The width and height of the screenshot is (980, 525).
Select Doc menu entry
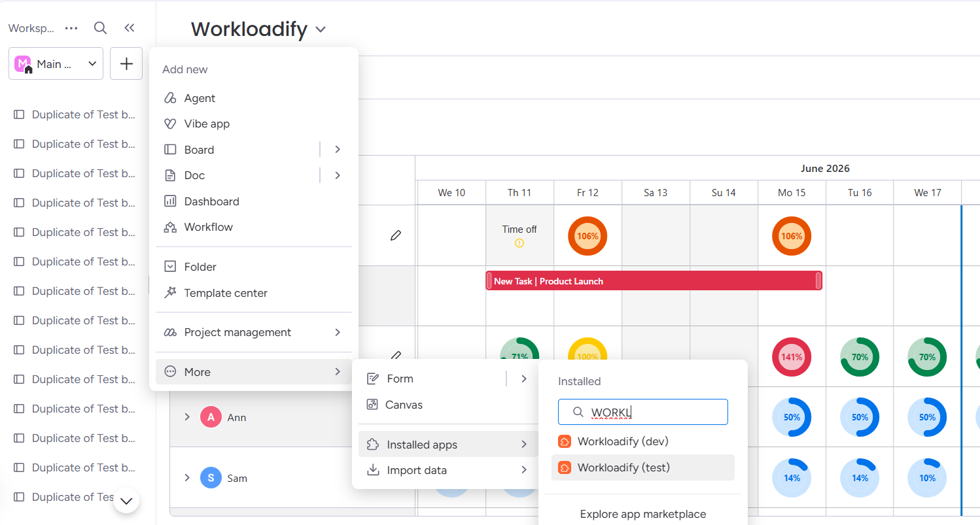pos(237,175)
